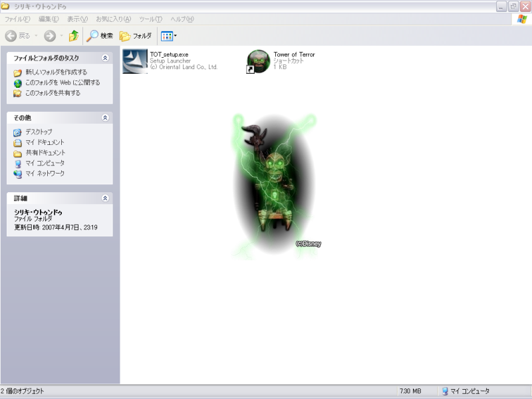Click the green forward arrow button

click(50, 36)
